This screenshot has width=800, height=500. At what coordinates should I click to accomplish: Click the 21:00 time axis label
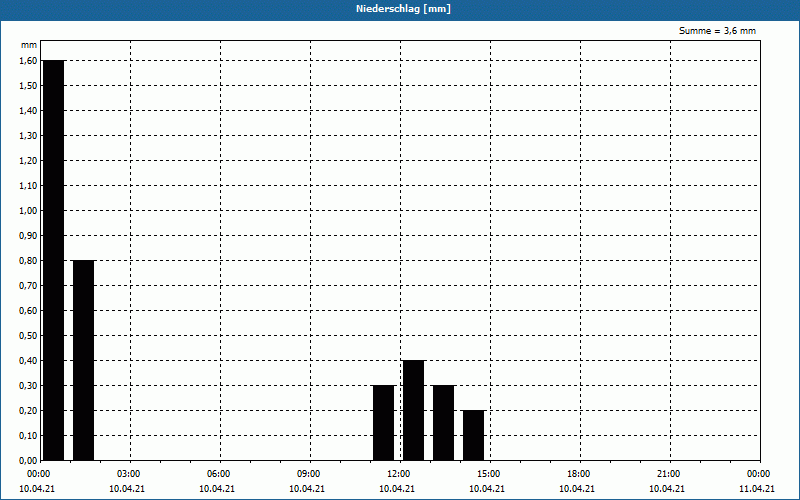668,474
